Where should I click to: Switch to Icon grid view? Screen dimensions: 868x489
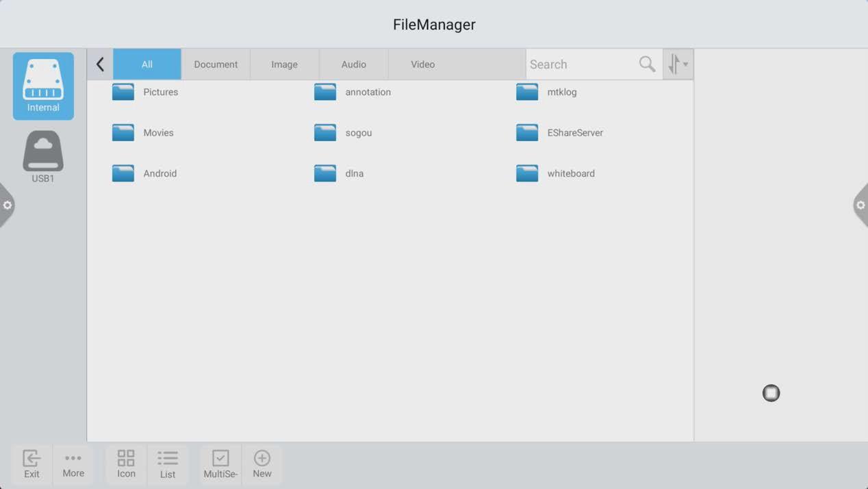126,464
